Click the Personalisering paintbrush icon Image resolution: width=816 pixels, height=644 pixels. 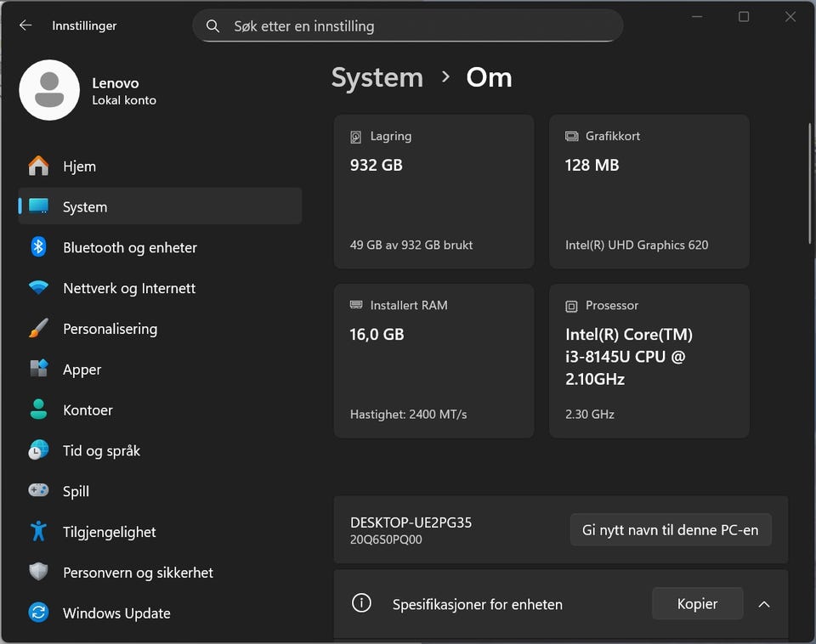pyautogui.click(x=38, y=329)
